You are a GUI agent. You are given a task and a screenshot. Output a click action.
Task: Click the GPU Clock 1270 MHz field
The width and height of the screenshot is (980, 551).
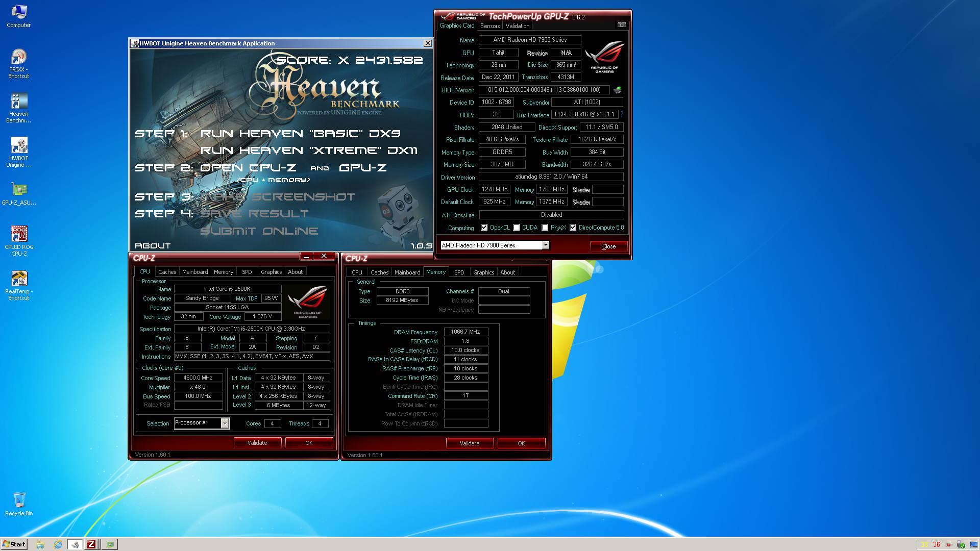point(494,190)
